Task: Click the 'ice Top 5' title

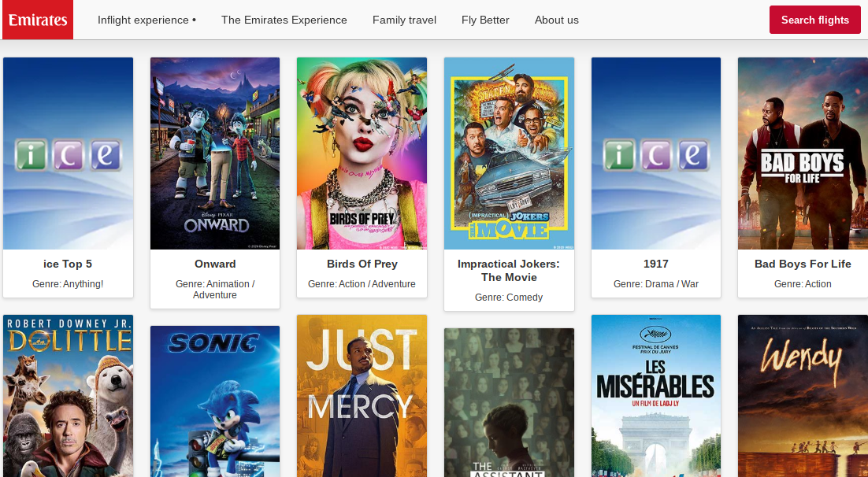Action: pyautogui.click(x=68, y=264)
